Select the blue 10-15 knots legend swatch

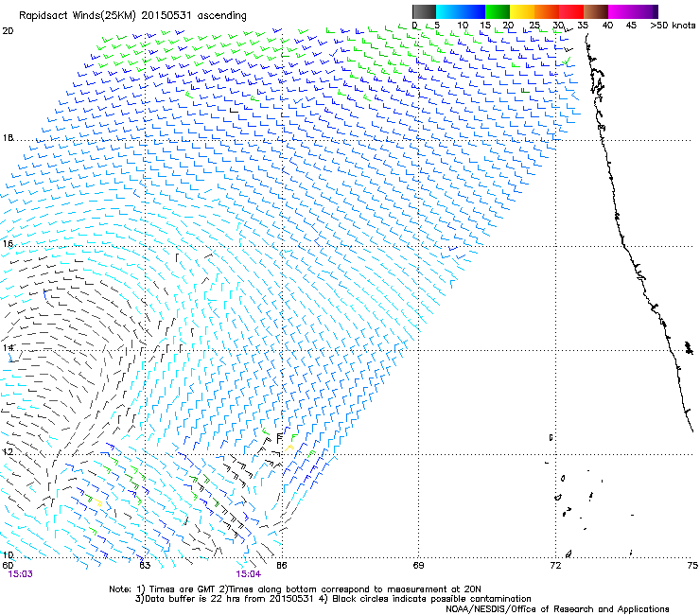[473, 11]
